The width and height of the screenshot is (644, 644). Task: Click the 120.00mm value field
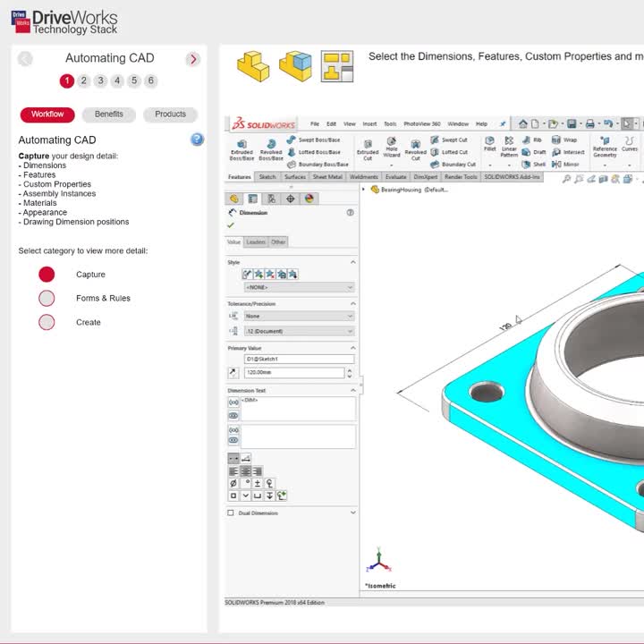[x=294, y=372]
